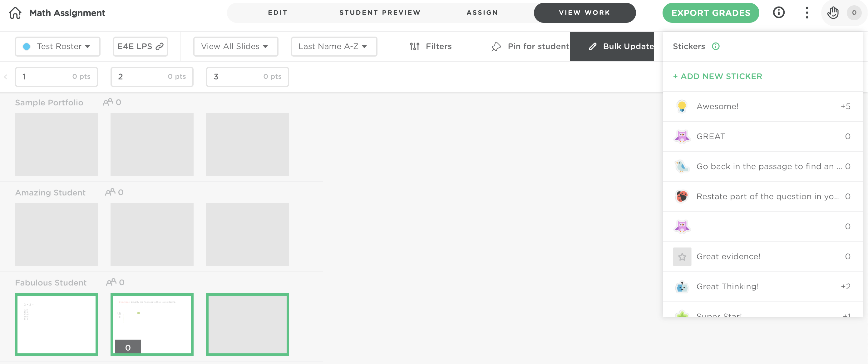Click the raised hand icon
868x364 pixels.
[833, 13]
